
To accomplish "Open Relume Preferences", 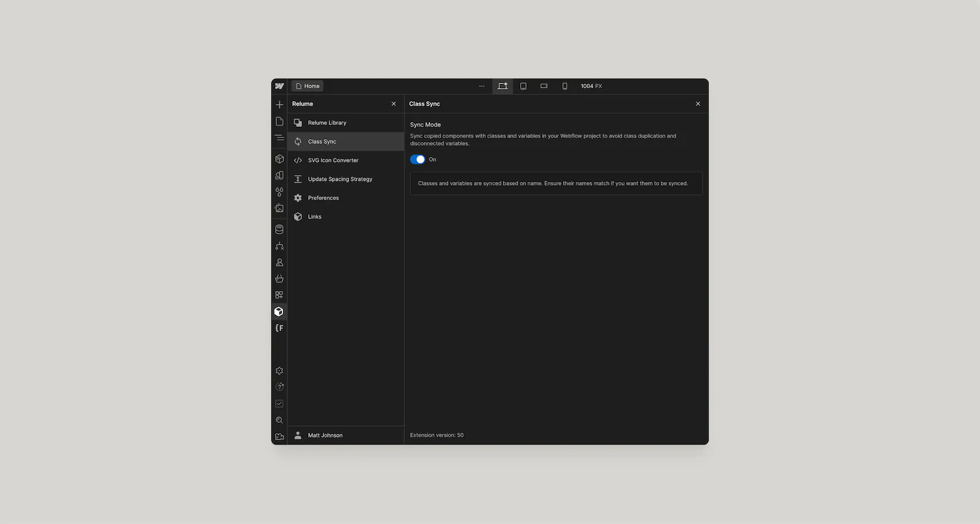I will (346, 198).
